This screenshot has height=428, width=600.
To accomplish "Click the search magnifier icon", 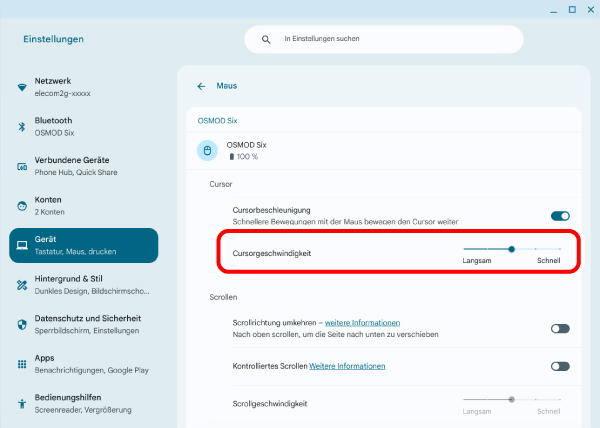I will 266,39.
